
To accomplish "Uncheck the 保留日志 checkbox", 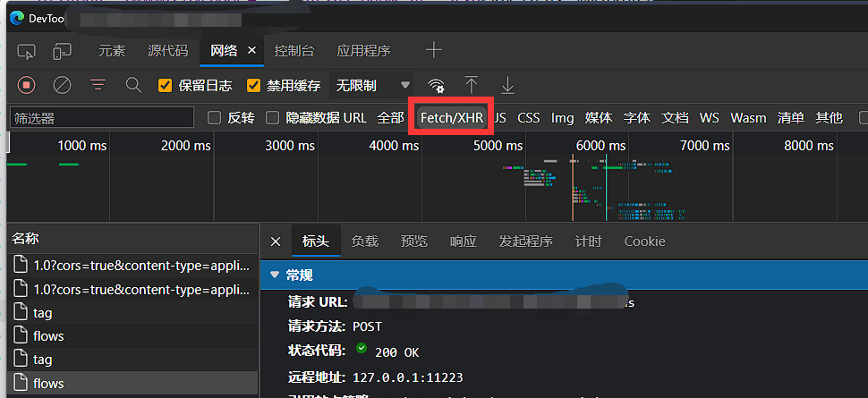I will [x=165, y=86].
